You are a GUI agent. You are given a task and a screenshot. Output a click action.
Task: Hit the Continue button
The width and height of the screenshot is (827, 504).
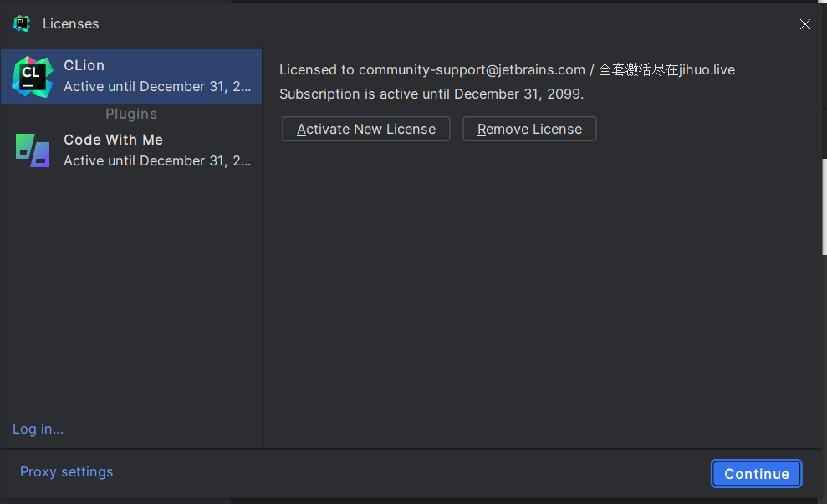[x=756, y=474]
